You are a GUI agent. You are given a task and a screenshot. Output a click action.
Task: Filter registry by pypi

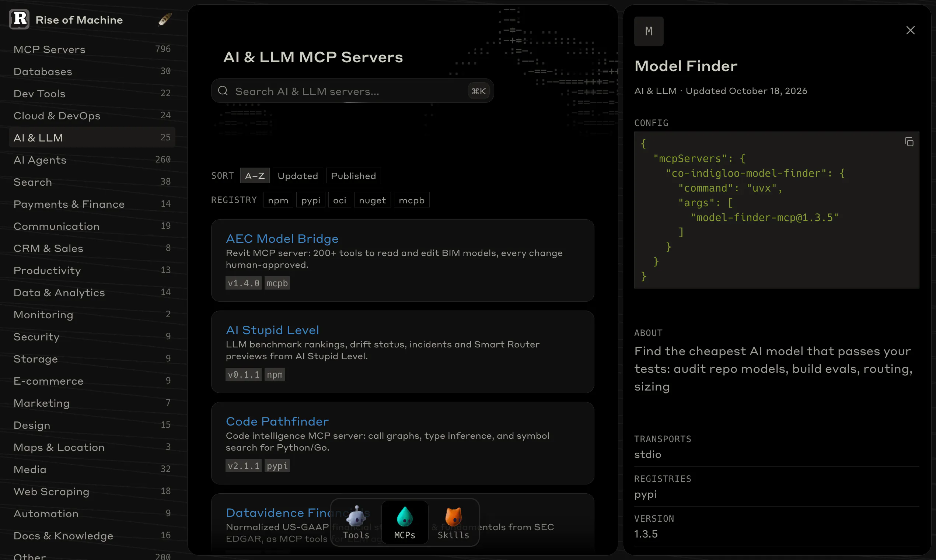[x=311, y=200]
